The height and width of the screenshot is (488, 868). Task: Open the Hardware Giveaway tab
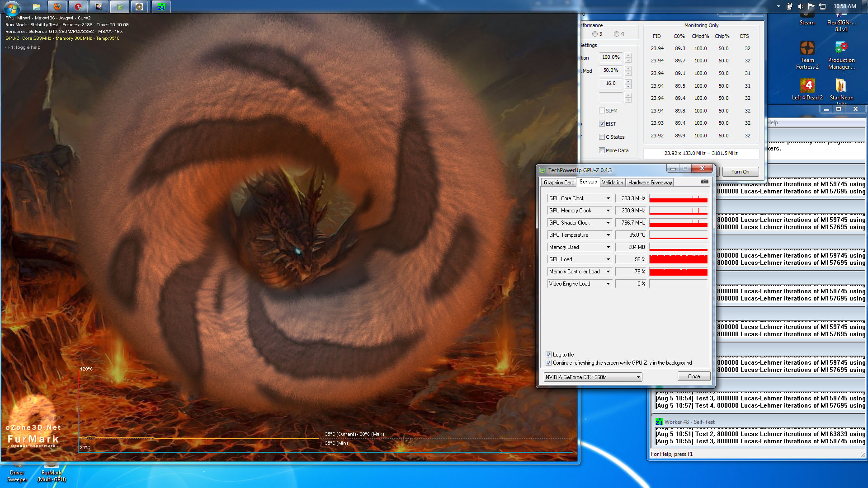(650, 183)
